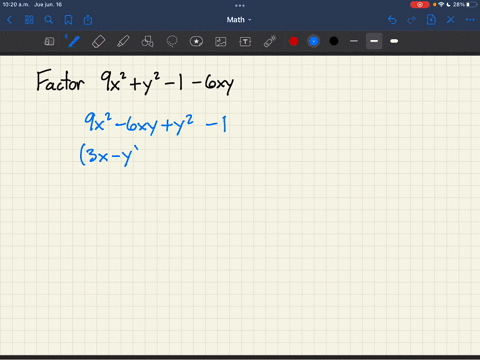This screenshot has height=360, width=480.
Task: Close the notebook with X icon
Action: click(x=451, y=20)
